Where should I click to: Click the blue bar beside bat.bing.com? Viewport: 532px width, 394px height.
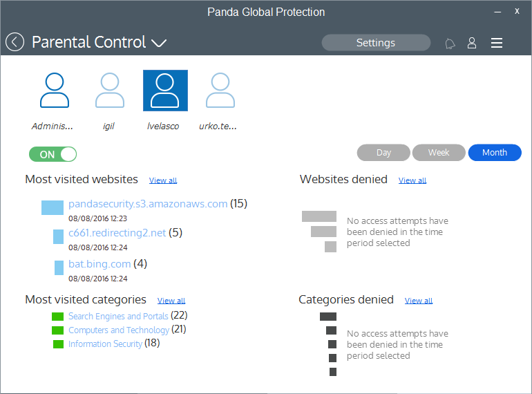(59, 268)
